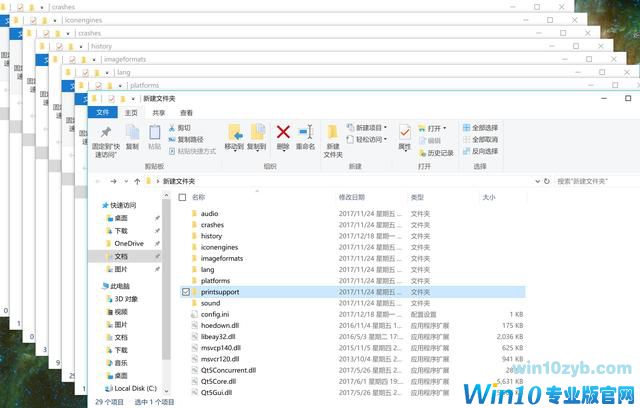The height and width of the screenshot is (408, 640).
Task: Click Copy to (复制到) icon
Action: point(257,132)
